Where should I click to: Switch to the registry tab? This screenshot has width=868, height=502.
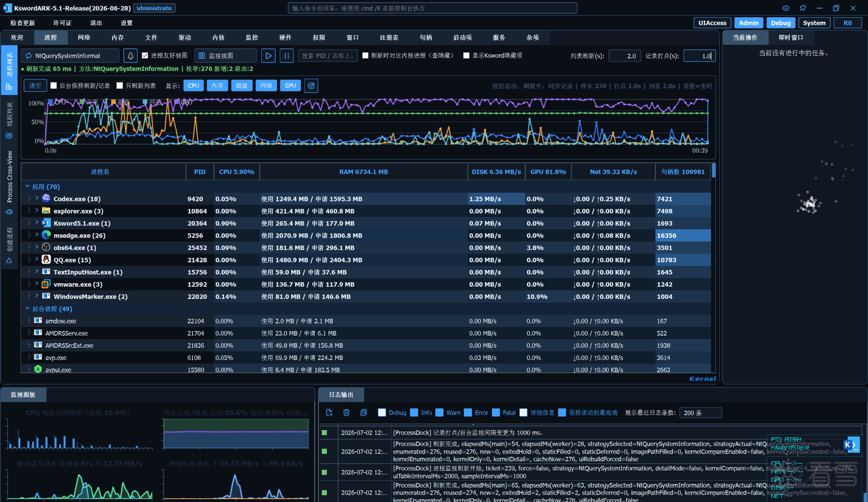[389, 38]
